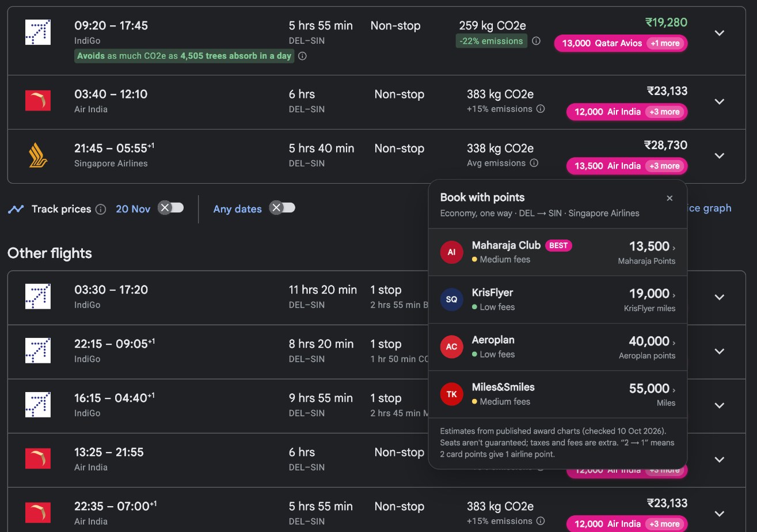Click the Other flights heading
This screenshot has width=757, height=532.
[x=50, y=253]
